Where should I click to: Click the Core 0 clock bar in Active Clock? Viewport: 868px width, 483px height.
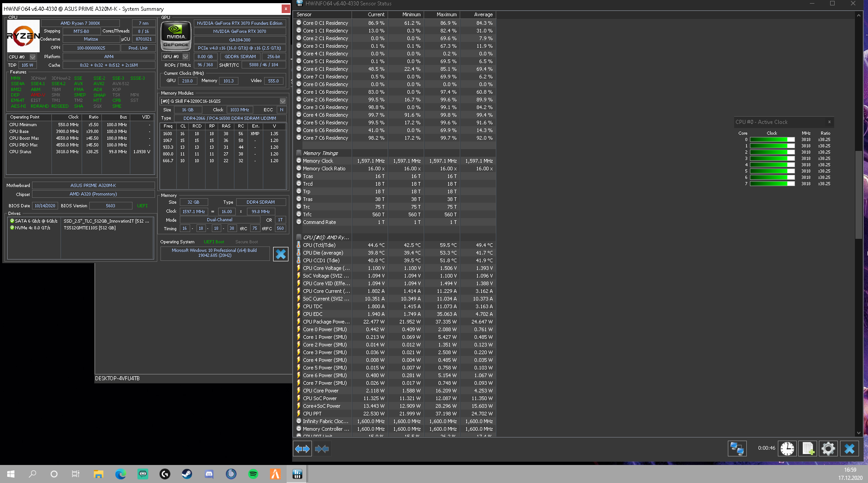(x=772, y=140)
